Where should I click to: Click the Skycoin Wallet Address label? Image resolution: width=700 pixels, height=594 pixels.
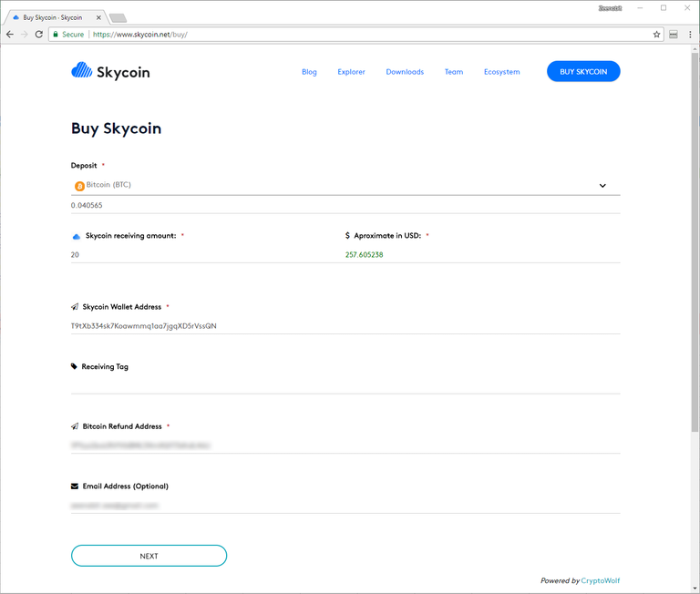(122, 307)
